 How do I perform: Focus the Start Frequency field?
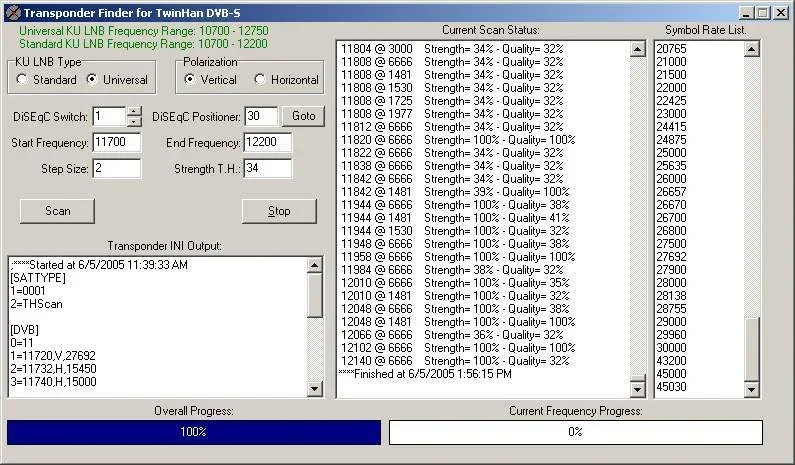(x=117, y=142)
